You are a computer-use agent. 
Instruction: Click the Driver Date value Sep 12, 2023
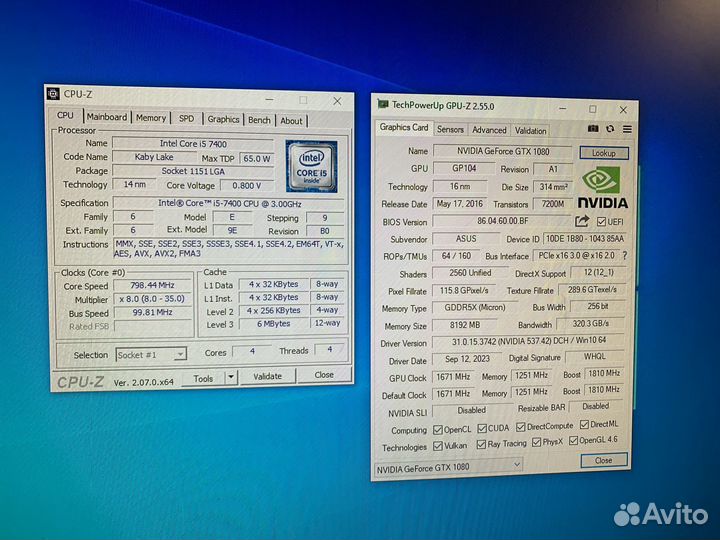tap(467, 359)
